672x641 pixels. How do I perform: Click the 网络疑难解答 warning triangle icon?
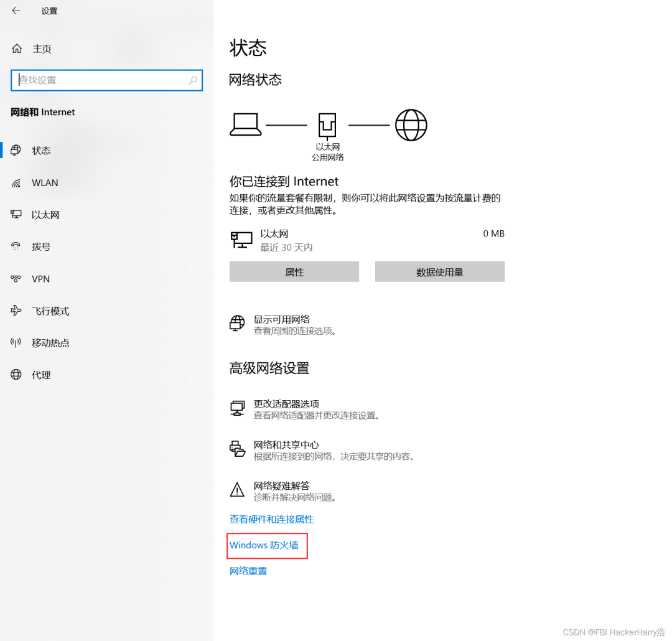(237, 490)
